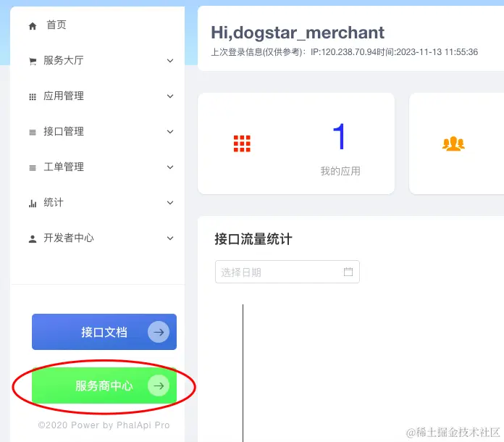Expand the 开发者中心 chevron

170,238
